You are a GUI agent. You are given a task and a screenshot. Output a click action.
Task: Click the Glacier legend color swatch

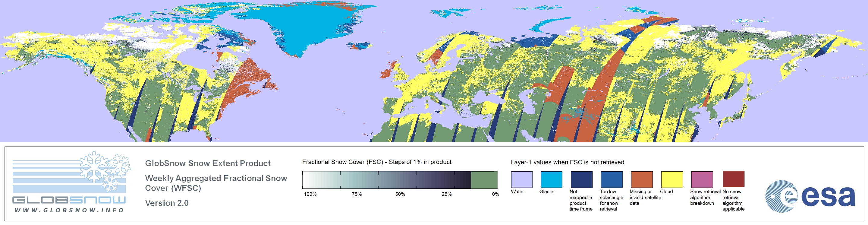click(x=551, y=179)
